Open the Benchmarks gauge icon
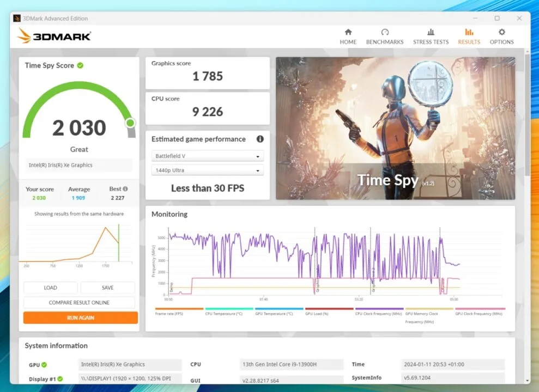The image size is (539, 392). (x=385, y=32)
